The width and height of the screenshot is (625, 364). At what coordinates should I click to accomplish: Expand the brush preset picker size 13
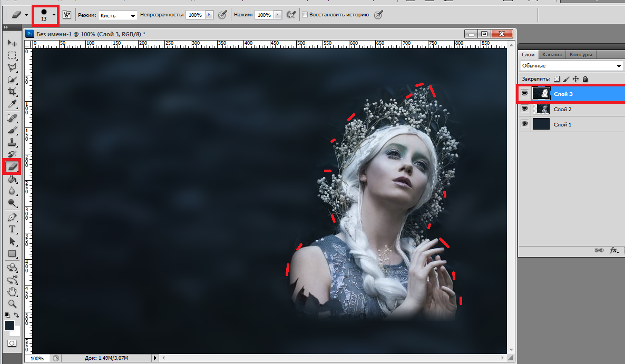(54, 15)
